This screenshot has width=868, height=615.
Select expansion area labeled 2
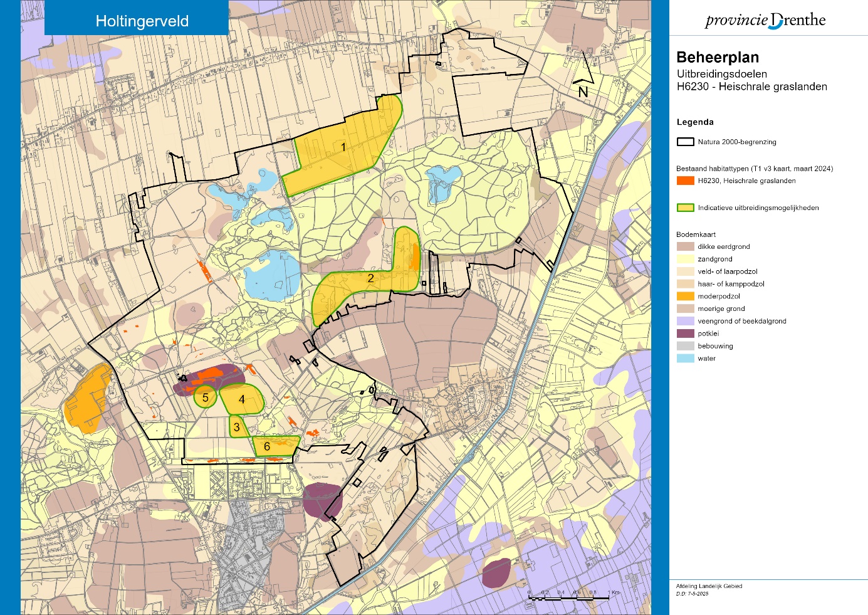click(x=370, y=278)
